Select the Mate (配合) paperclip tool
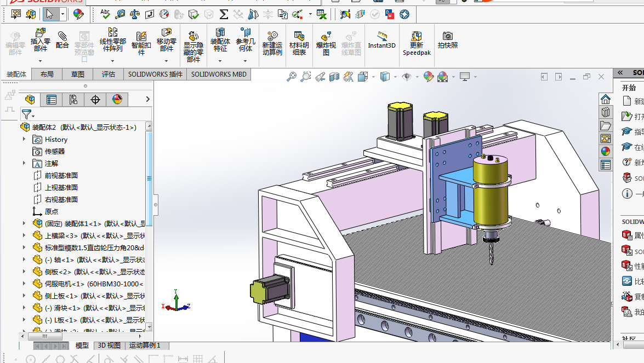 (62, 36)
